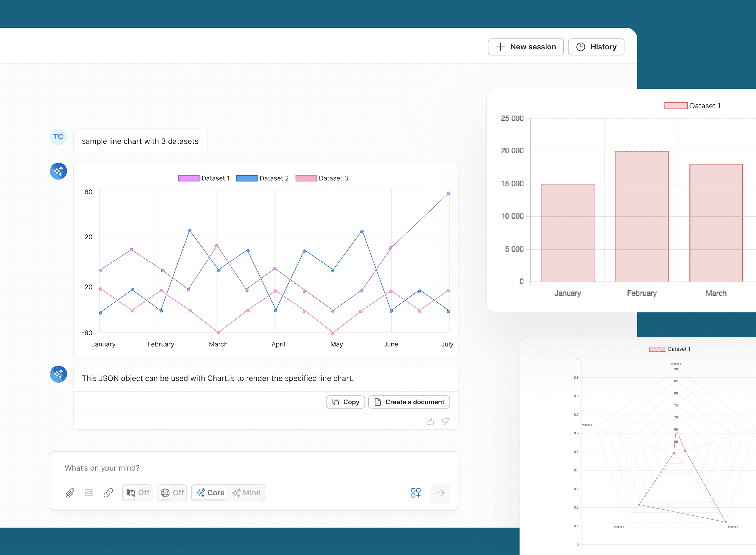Image resolution: width=756 pixels, height=555 pixels.
Task: Switch to Mind mode
Action: [x=246, y=493]
